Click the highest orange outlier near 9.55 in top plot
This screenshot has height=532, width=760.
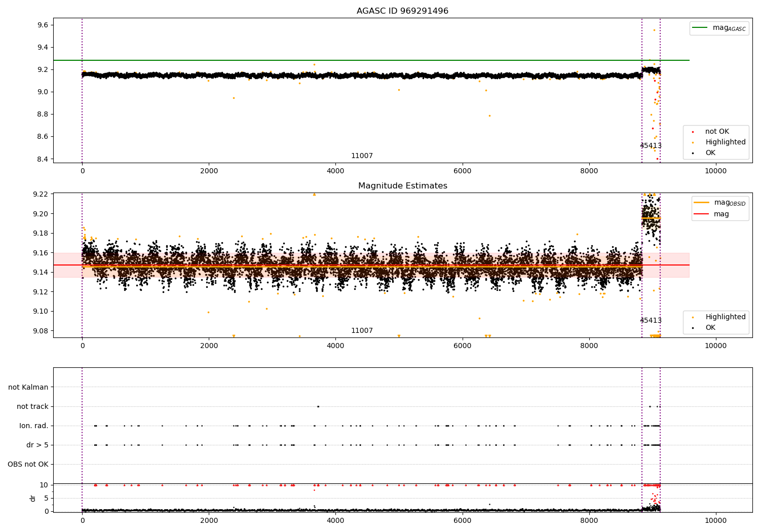[654, 30]
